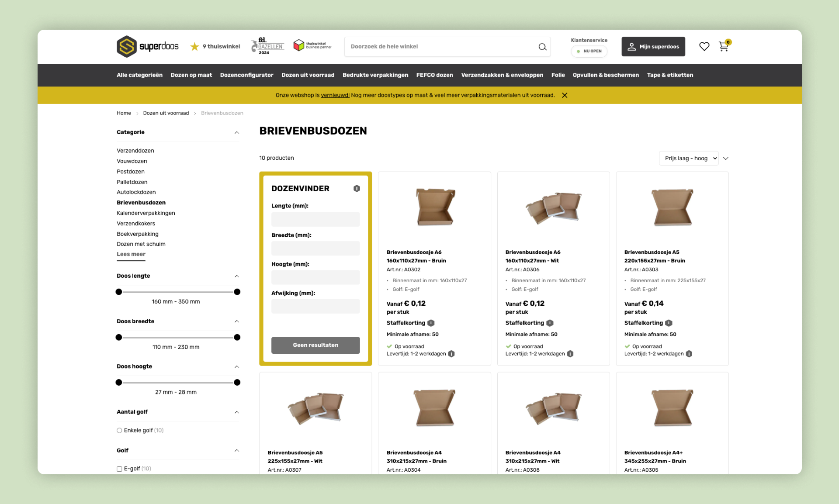The width and height of the screenshot is (839, 504).
Task: Open Dozen op maat menu
Action: click(191, 75)
